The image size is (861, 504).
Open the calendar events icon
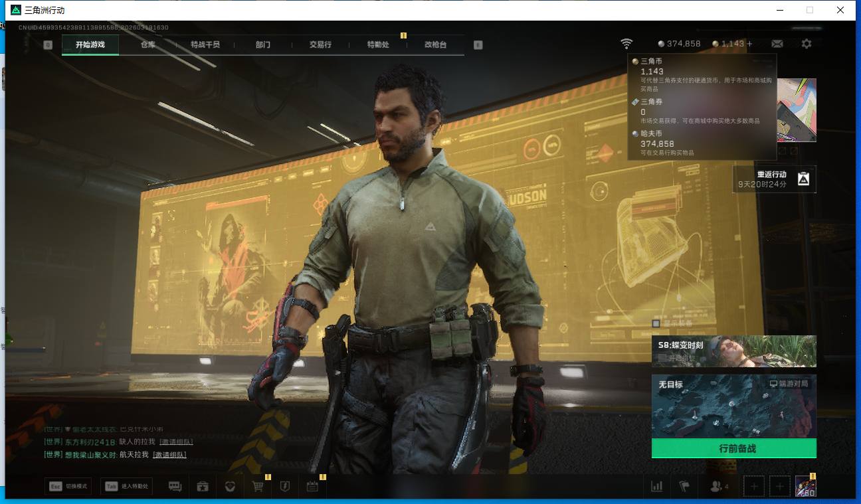(312, 487)
